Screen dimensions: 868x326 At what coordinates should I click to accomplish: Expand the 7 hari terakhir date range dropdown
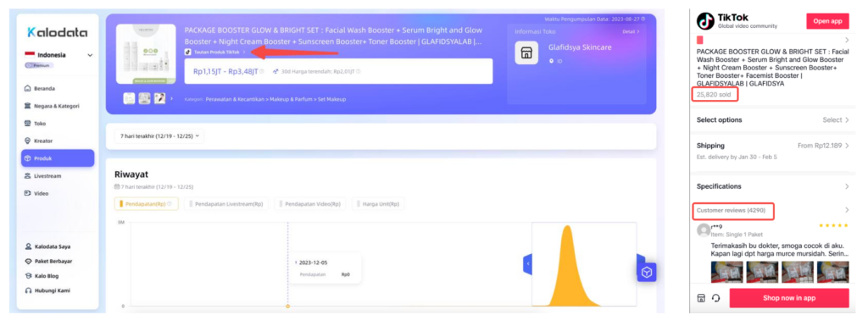(x=159, y=135)
